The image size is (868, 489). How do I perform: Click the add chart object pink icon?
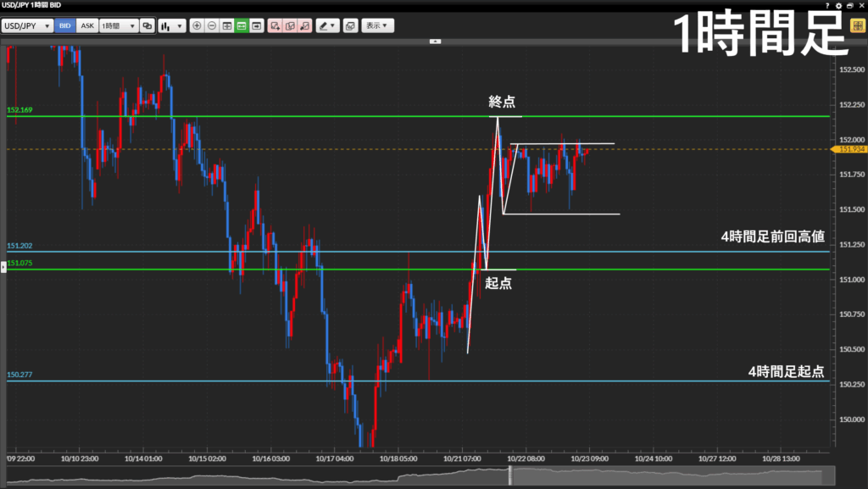click(275, 25)
